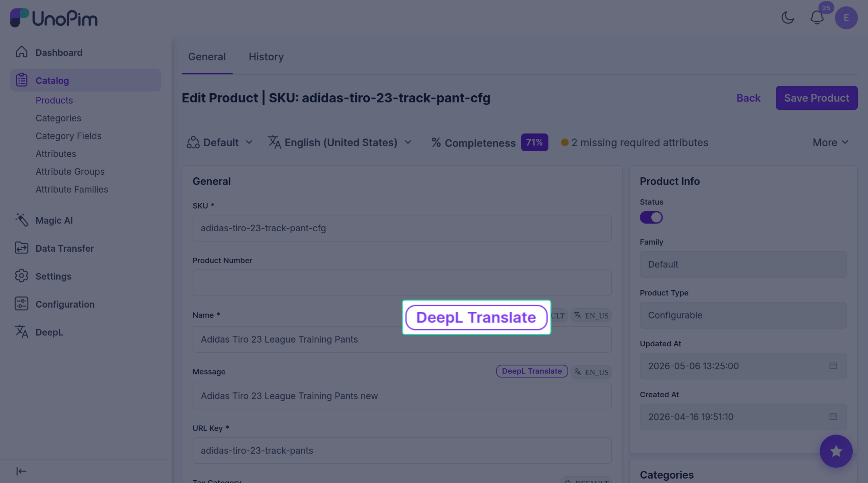Click Dashboard home icon
Image resolution: width=868 pixels, height=483 pixels.
click(x=22, y=52)
